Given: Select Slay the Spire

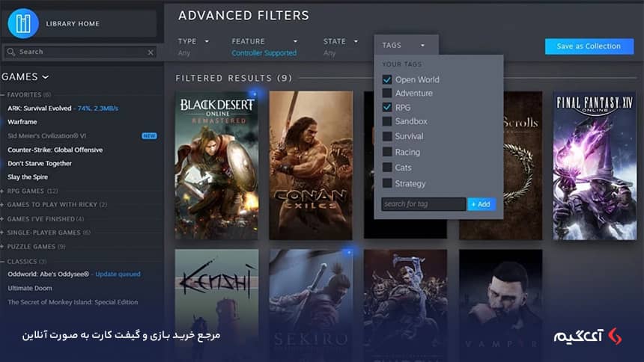Looking at the screenshot, I should click(x=28, y=177).
